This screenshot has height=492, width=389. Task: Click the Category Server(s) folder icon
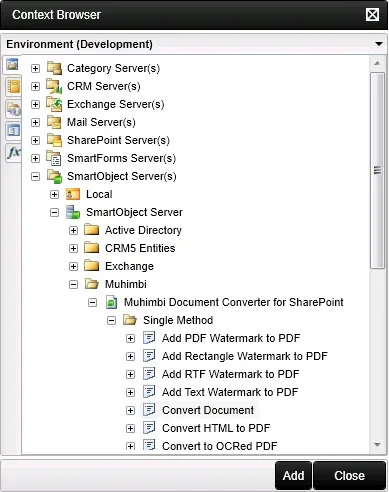click(x=54, y=68)
